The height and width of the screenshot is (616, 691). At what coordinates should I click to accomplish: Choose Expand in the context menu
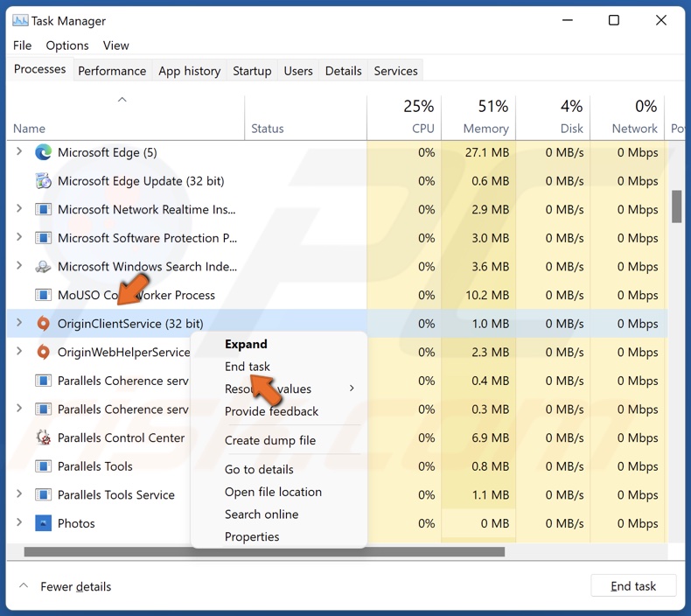tap(246, 344)
